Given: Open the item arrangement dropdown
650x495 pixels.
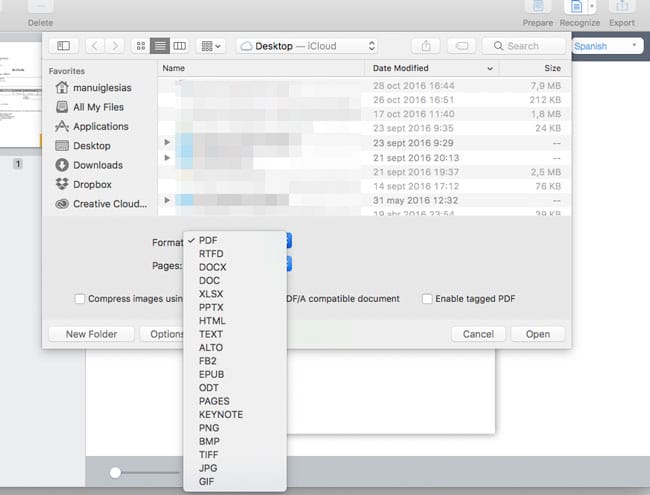Looking at the screenshot, I should pyautogui.click(x=211, y=46).
